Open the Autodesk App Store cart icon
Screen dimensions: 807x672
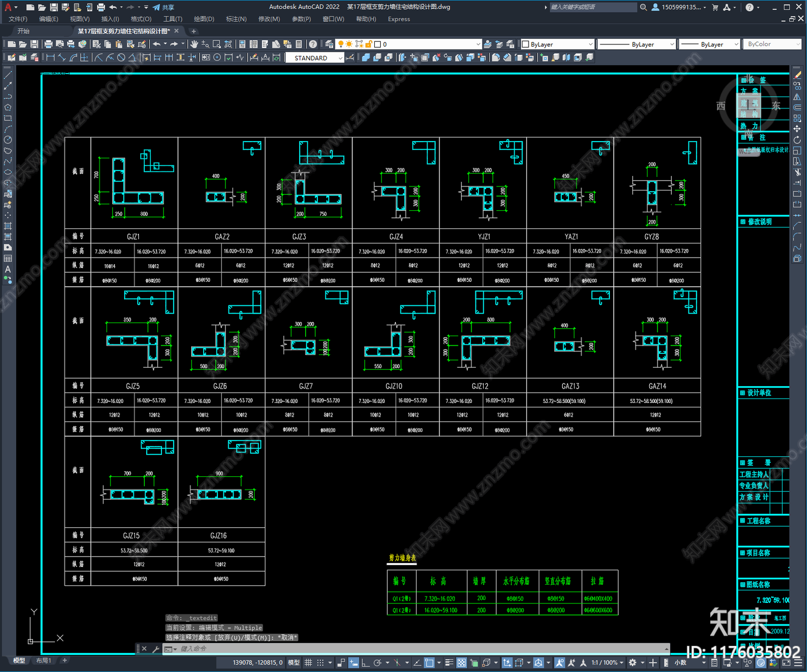coord(715,8)
